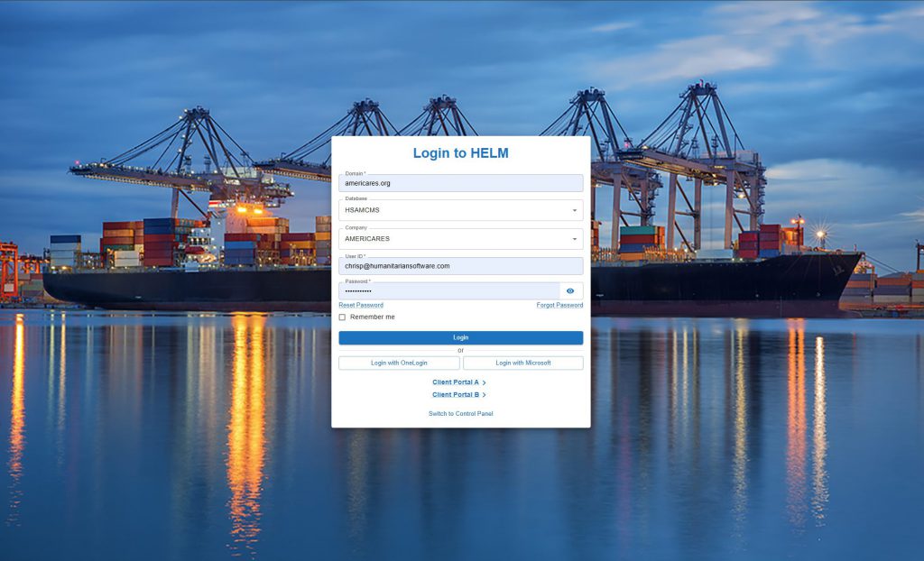Click the chevron beside Client Portal A
Viewport: 924px width, 561px height.
point(485,383)
